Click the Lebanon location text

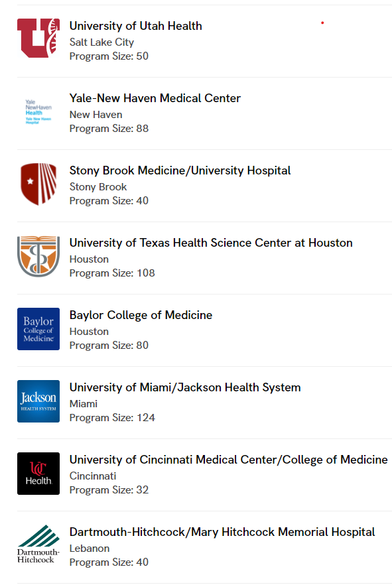pyautogui.click(x=90, y=548)
